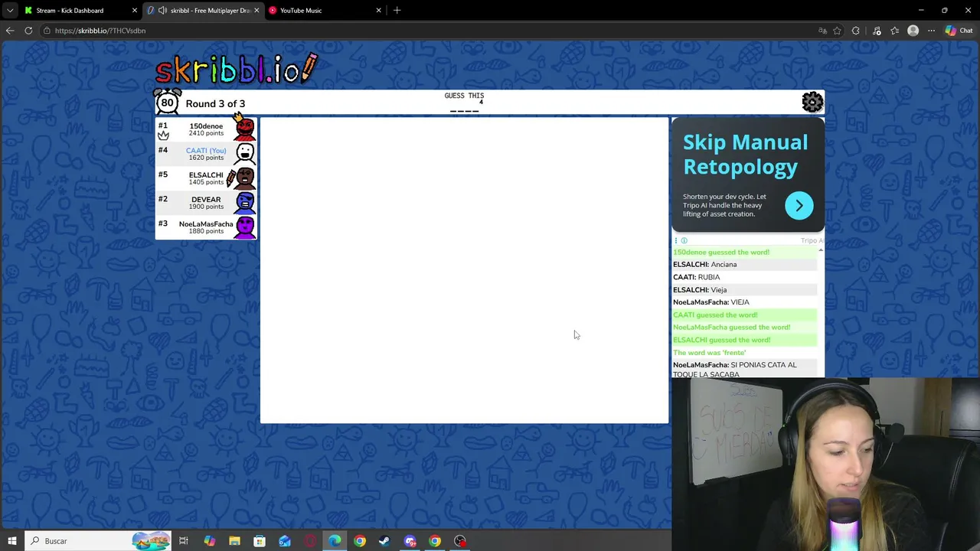Screen dimensions: 980x551
Task: Open Copilot Chat sidebar
Action: pyautogui.click(x=959, y=31)
